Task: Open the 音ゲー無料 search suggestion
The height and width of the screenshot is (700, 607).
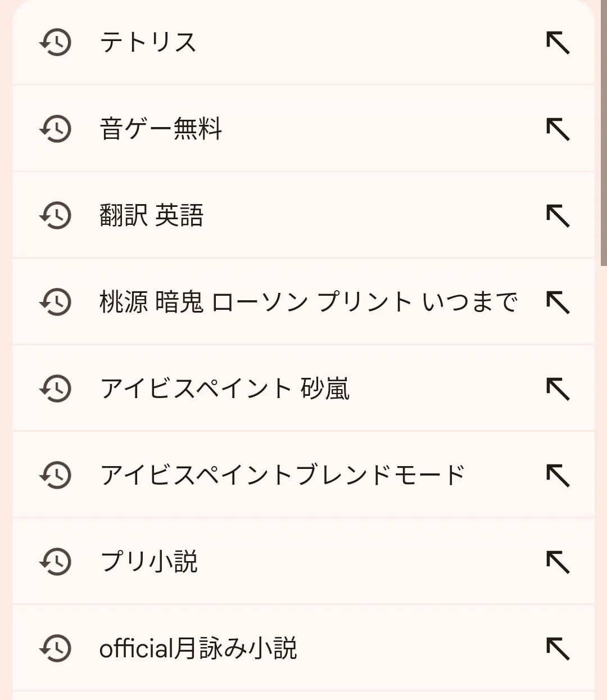Action: [x=161, y=129]
